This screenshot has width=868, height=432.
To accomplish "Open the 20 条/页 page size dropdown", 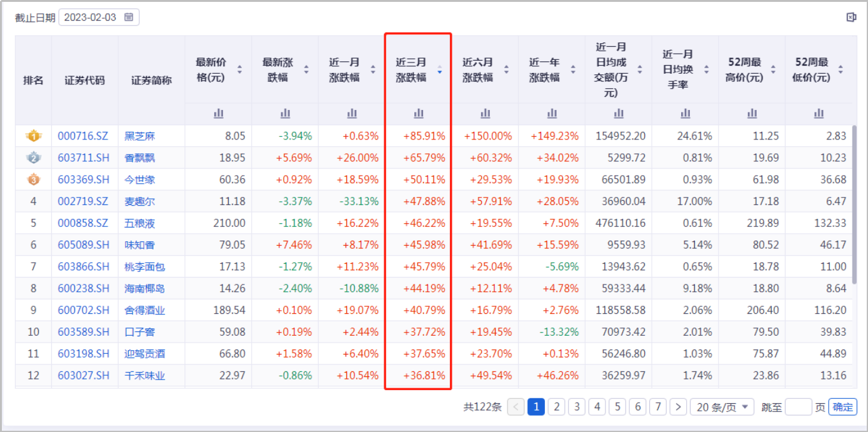I will (x=722, y=407).
